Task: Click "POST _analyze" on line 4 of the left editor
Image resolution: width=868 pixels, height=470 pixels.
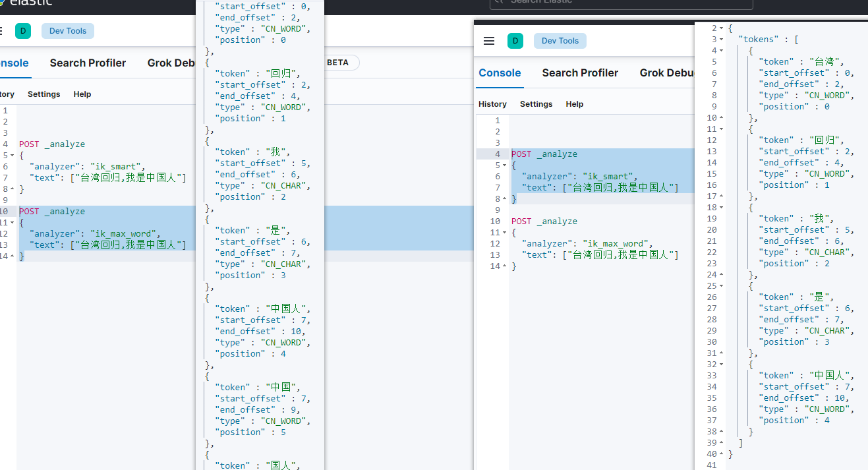Action: click(x=52, y=144)
